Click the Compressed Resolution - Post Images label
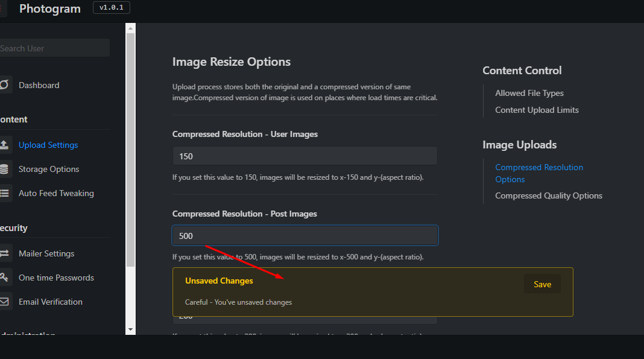 244,214
